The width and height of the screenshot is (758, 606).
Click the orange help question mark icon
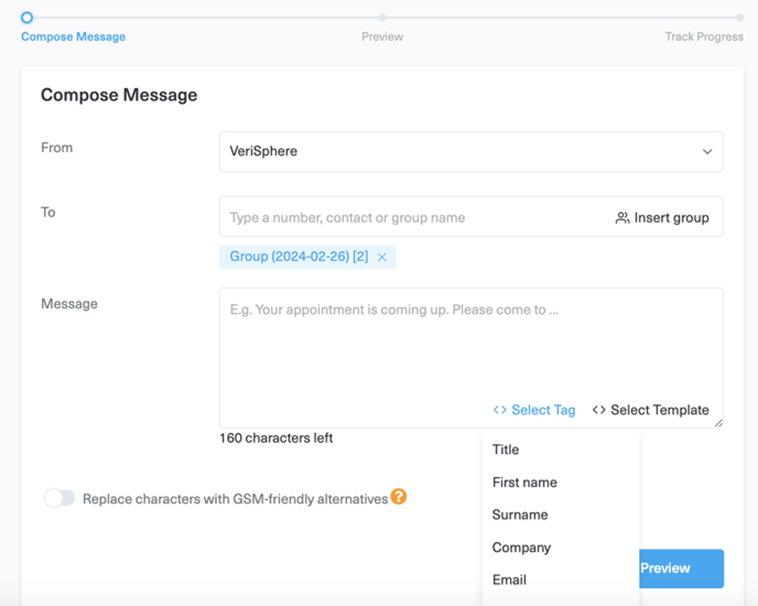tap(399, 496)
